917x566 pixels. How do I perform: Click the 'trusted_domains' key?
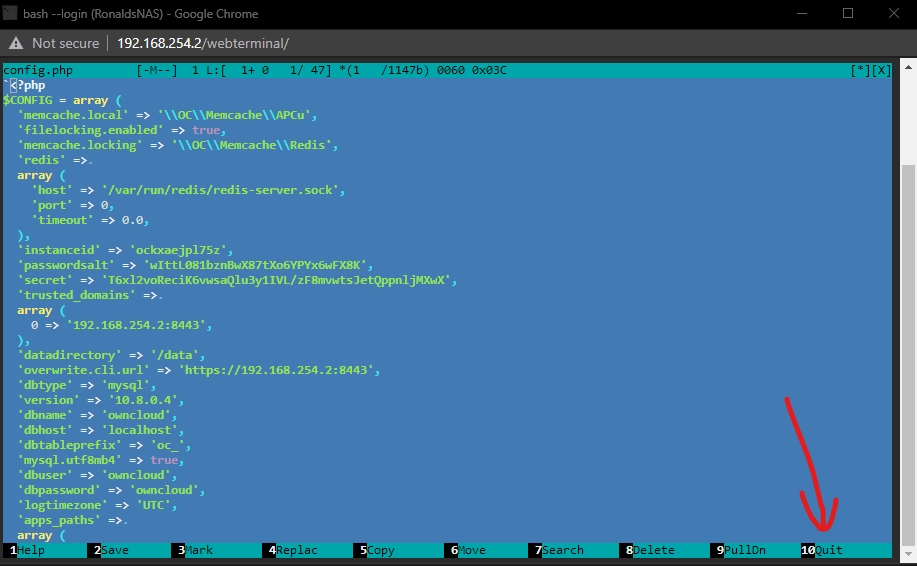point(77,295)
